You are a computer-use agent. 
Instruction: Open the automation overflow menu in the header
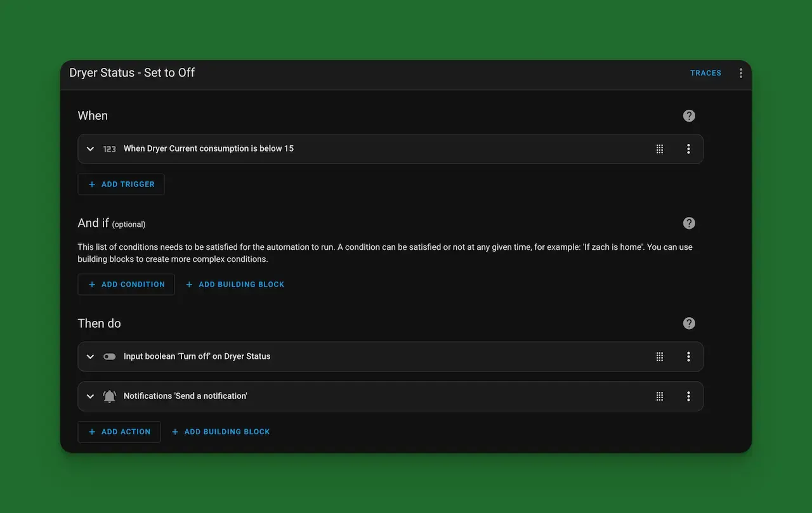[x=740, y=72]
